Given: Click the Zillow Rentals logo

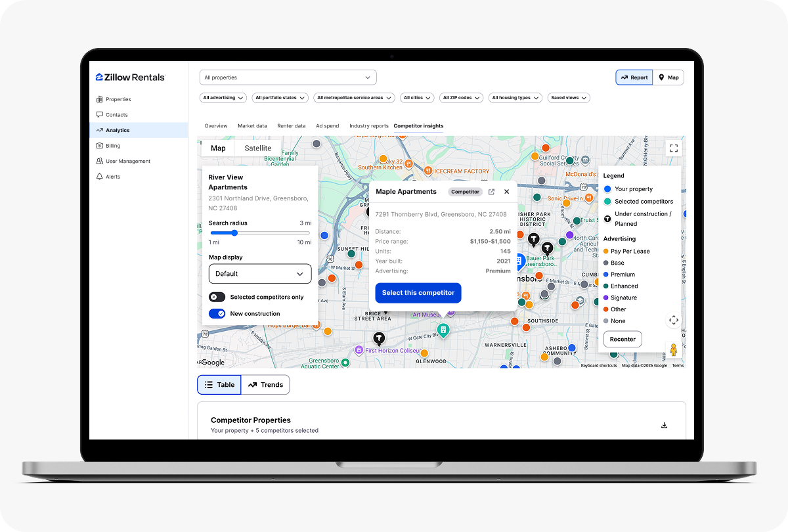Looking at the screenshot, I should click(130, 77).
